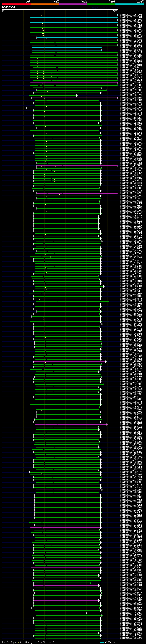
Task: Select the UniRef100_Q9KG32 hit label
Action: pyautogui.click(x=131, y=113)
